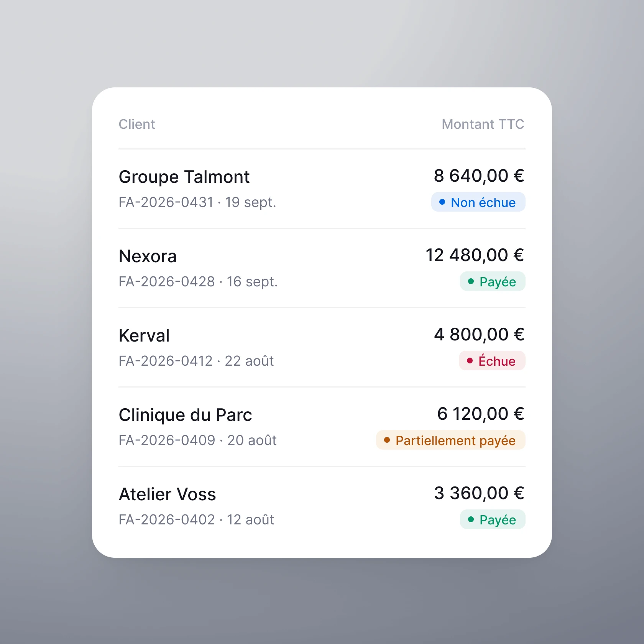
Task: Select invoice reference FA-2026-0402
Action: point(167,519)
